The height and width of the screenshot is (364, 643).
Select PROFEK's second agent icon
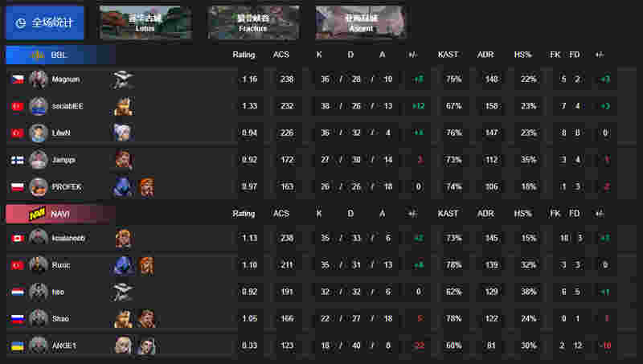point(146,187)
